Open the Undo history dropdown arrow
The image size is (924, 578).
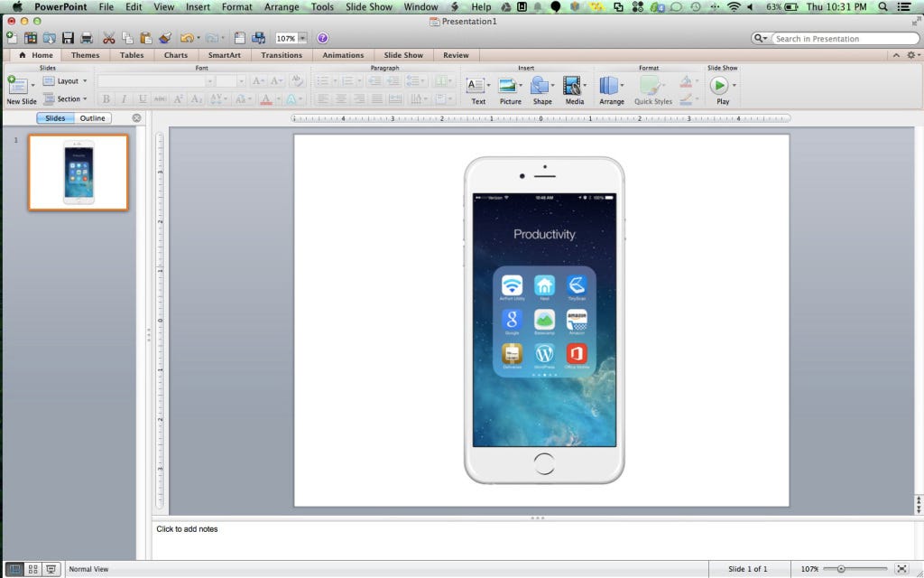[198, 38]
